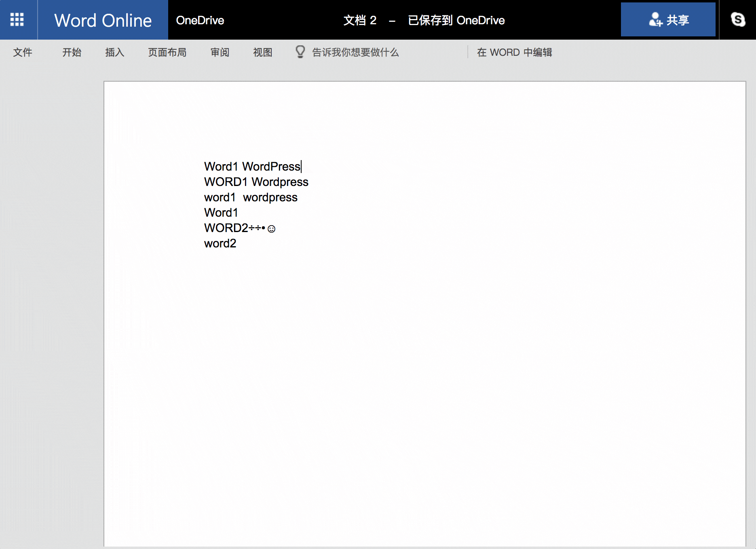Click the 共享 share button
Viewport: 756px width, 549px height.
(x=668, y=19)
